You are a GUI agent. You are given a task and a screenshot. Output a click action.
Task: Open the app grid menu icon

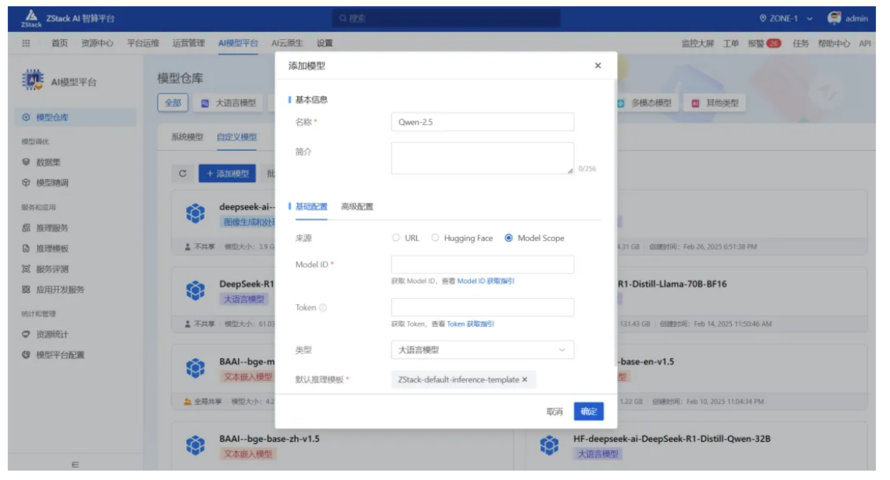pos(26,43)
